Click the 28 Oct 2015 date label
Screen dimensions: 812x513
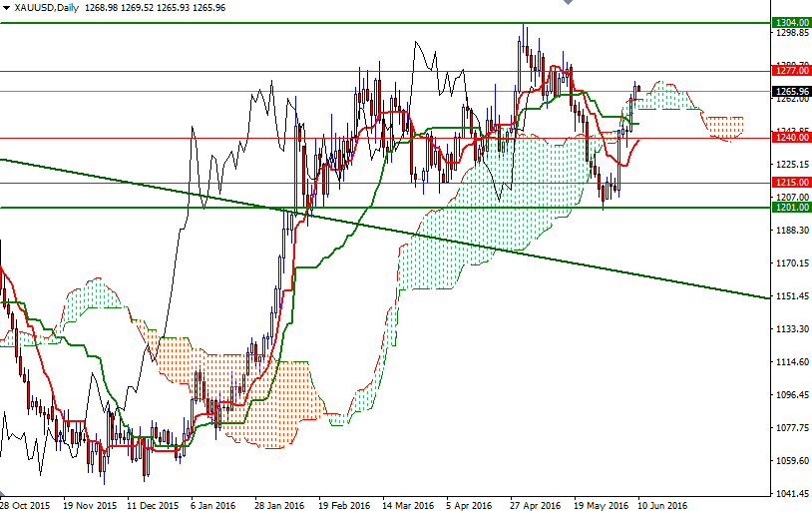click(x=26, y=505)
